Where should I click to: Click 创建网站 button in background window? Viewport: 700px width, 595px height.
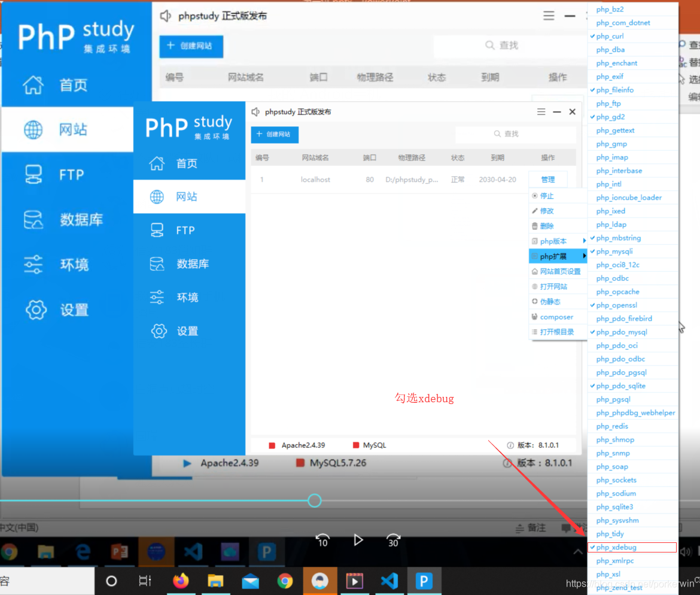click(191, 46)
